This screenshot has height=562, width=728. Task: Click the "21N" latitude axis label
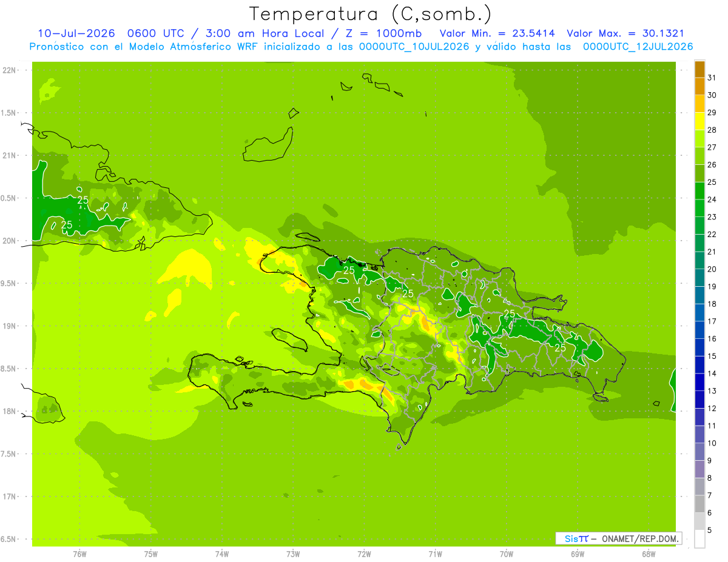[x=9, y=156]
